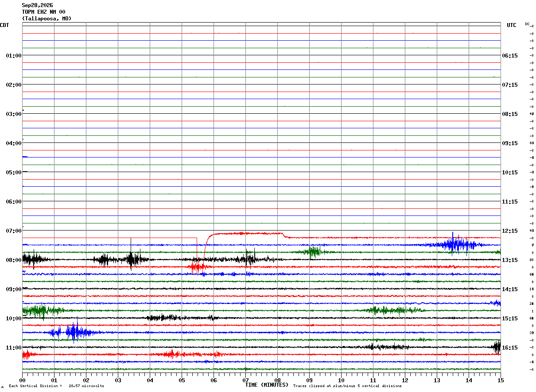
Task: Click the green event burst near minute 9
Action: point(315,252)
